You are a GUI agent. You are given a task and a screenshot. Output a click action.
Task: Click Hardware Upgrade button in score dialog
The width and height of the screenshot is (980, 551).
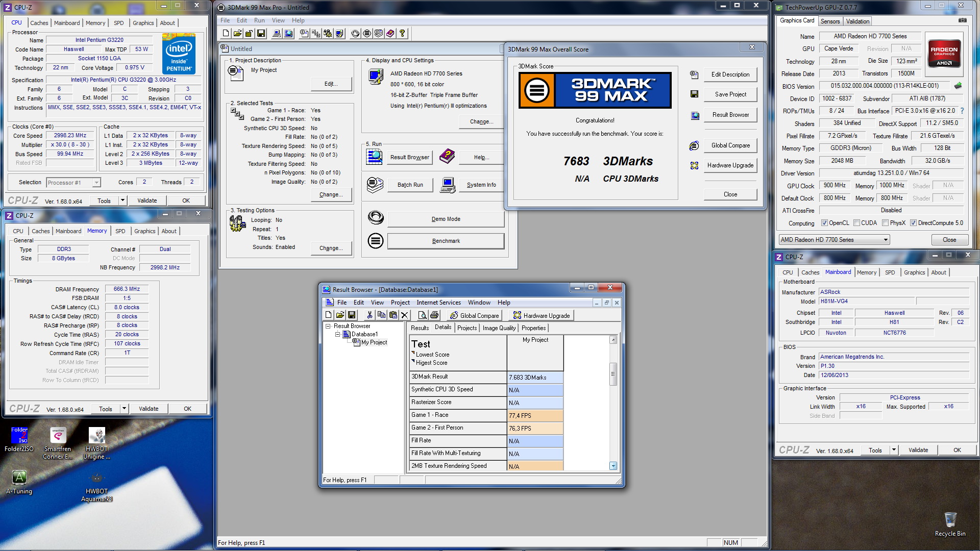point(730,165)
